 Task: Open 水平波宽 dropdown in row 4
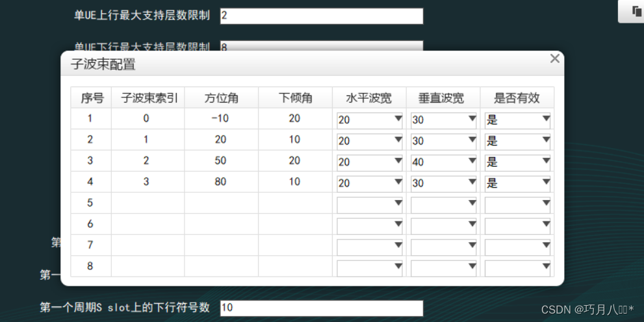[369, 183]
